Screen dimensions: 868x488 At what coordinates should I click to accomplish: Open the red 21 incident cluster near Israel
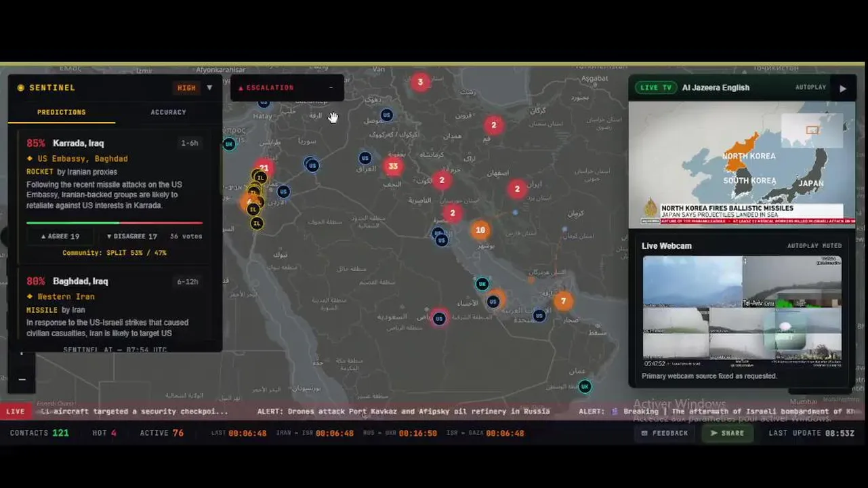(264, 168)
